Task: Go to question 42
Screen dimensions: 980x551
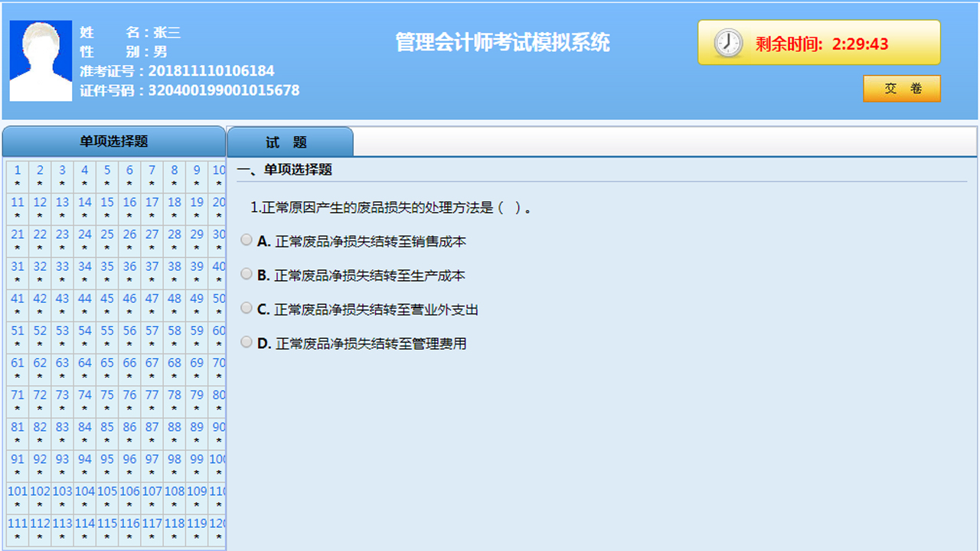Action: [40, 299]
